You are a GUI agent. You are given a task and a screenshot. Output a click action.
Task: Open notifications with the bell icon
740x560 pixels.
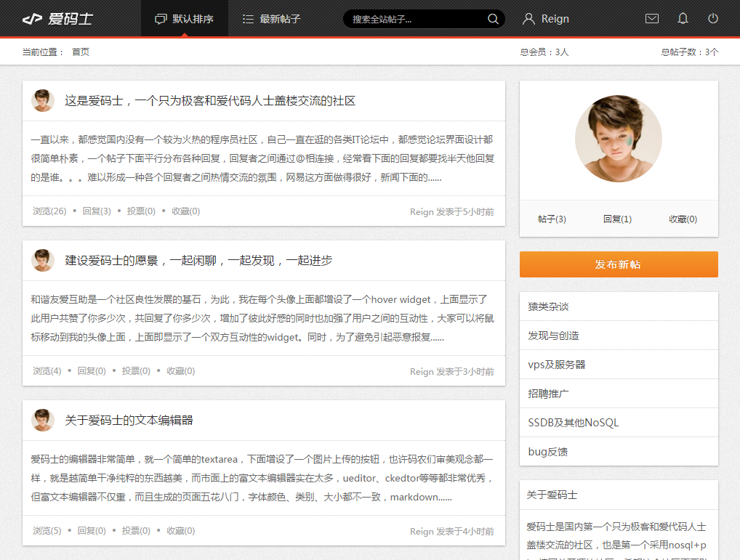pos(683,19)
